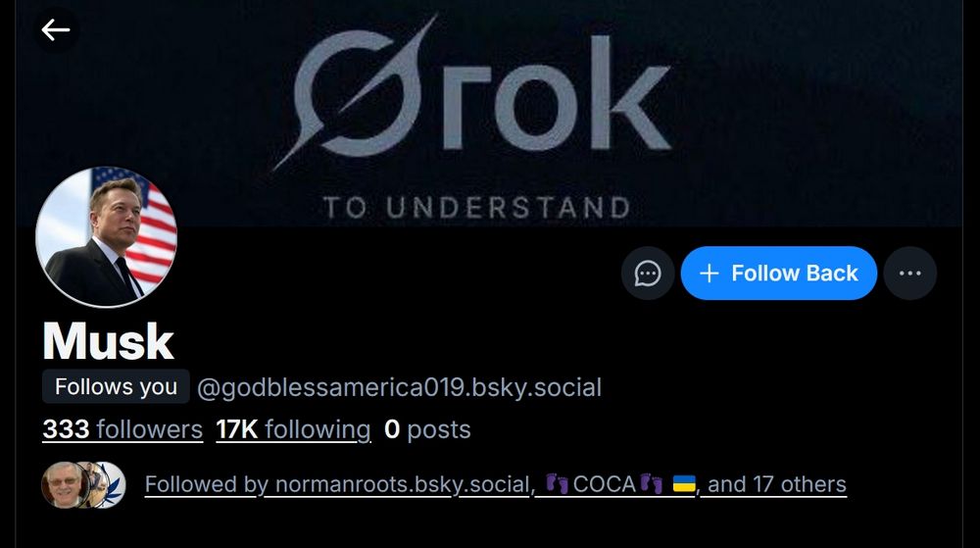980x548 pixels.
Task: View the 17K following list
Action: point(293,429)
